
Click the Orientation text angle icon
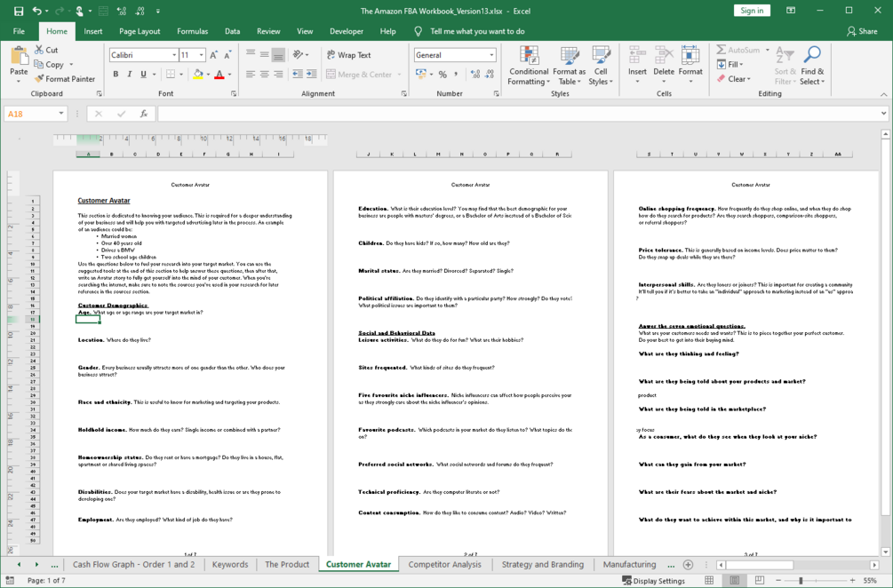click(x=298, y=55)
